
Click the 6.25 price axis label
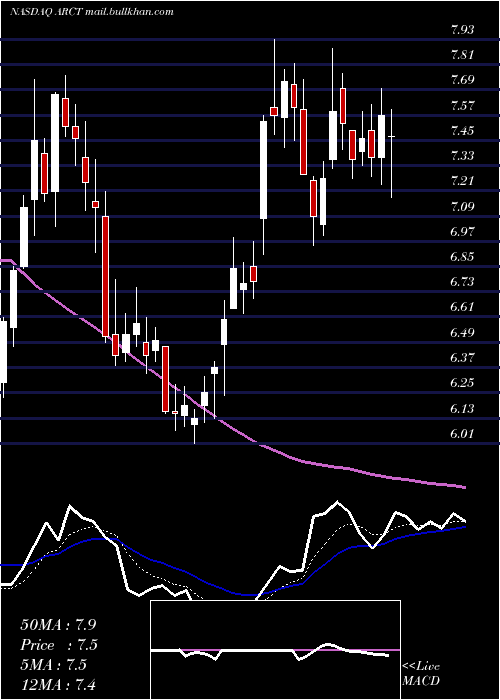point(462,383)
